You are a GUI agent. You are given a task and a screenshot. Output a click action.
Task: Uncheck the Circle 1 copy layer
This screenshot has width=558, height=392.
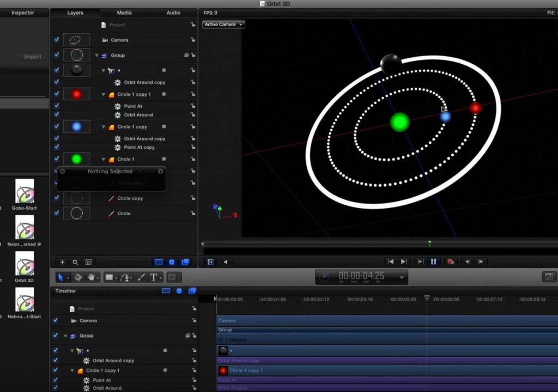(x=57, y=126)
